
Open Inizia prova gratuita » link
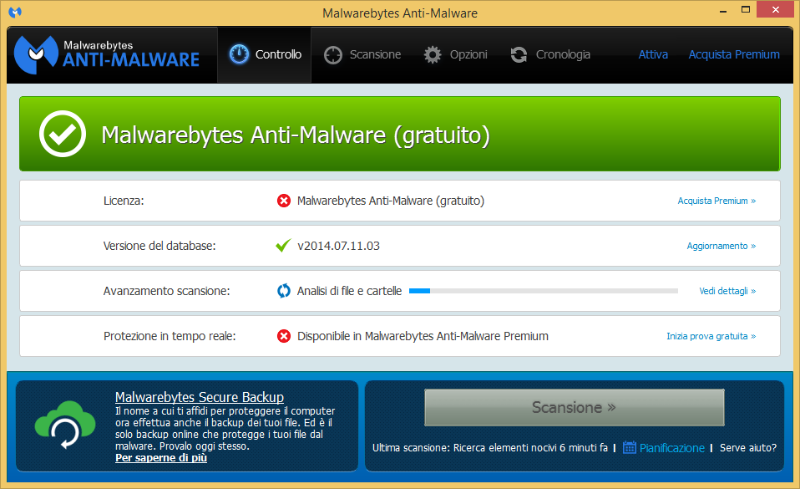pos(711,336)
